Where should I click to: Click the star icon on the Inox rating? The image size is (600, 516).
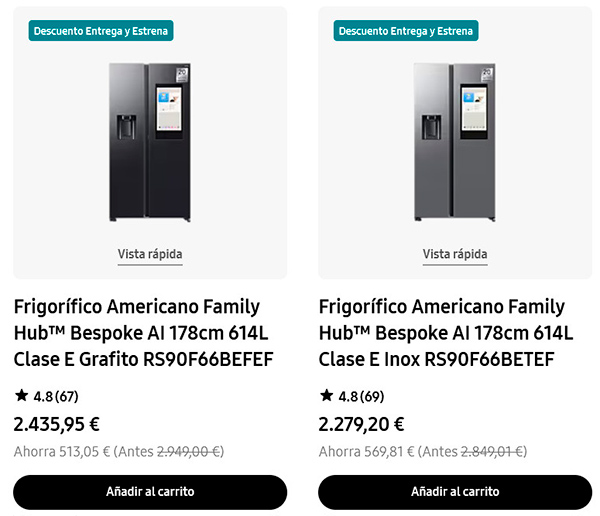pos(326,396)
